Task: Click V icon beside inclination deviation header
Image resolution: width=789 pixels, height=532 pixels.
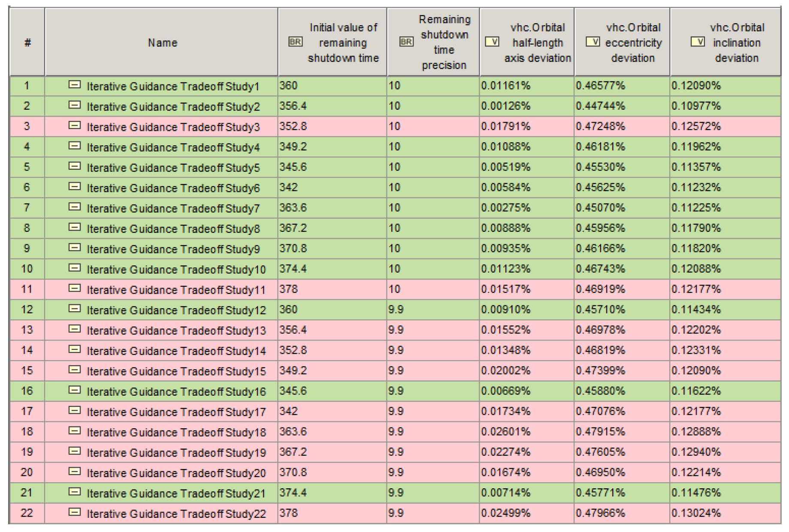Action: 698,42
